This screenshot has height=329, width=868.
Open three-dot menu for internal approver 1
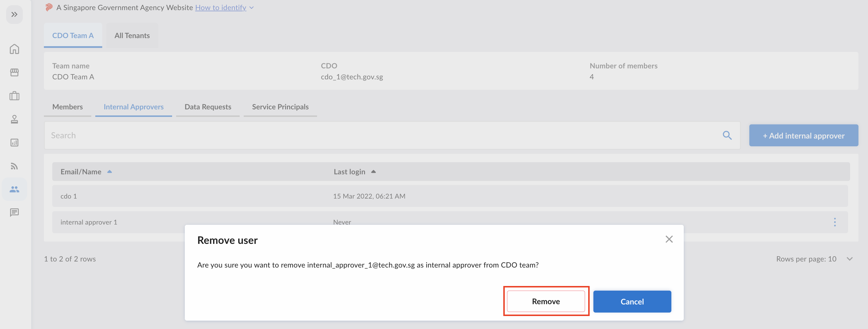click(835, 222)
